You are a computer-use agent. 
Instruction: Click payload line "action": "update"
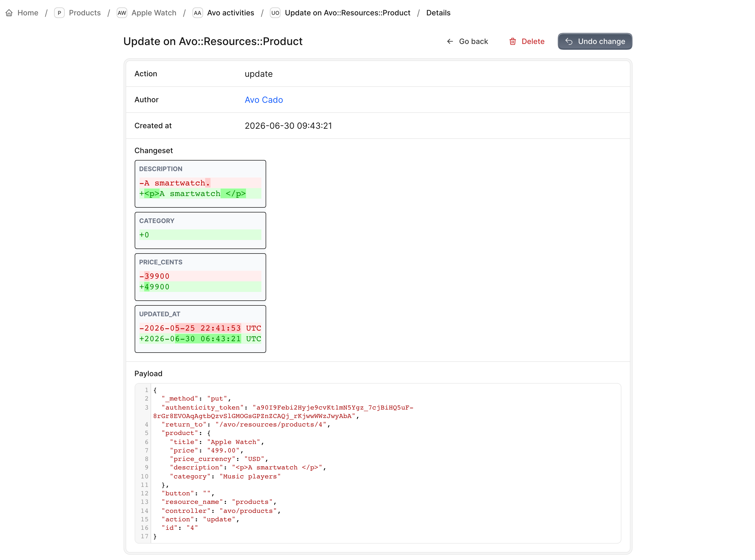tap(200, 519)
